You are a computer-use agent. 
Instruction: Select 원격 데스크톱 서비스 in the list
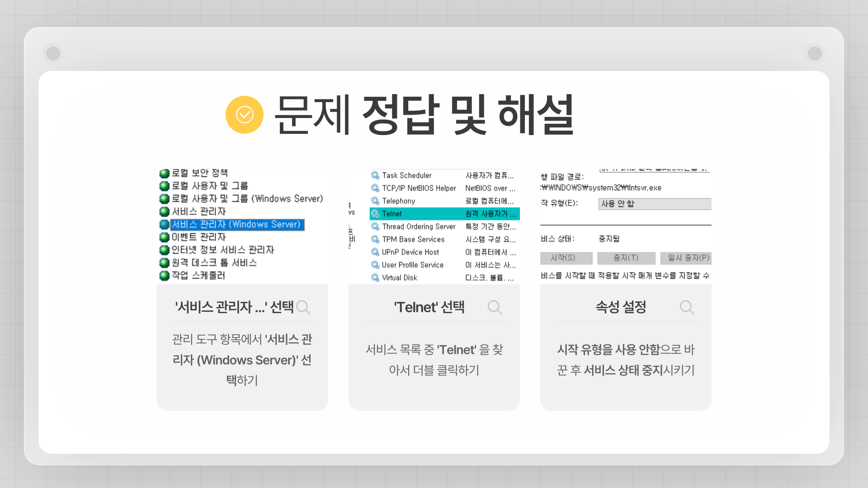(x=214, y=263)
